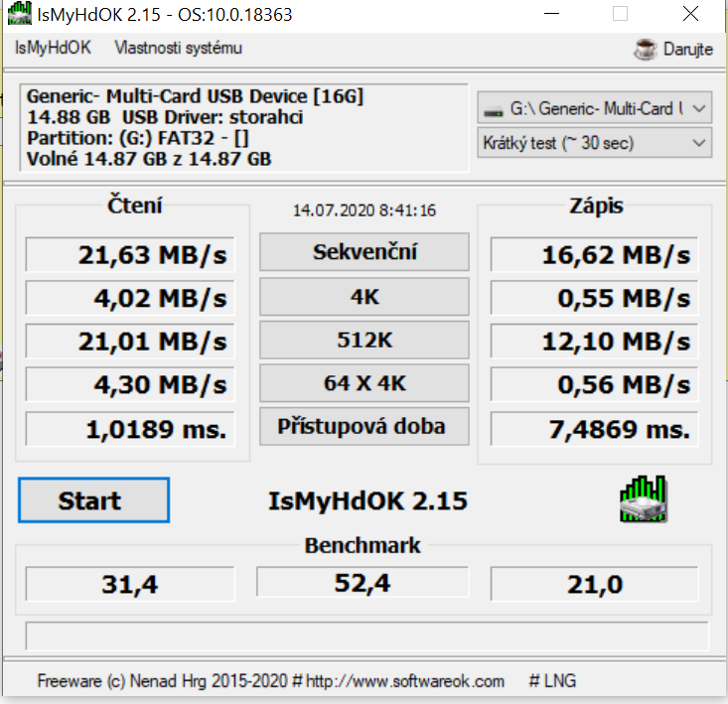This screenshot has height=704, width=728.
Task: Select the 16,62 MB/s sequential write value
Action: 594,254
